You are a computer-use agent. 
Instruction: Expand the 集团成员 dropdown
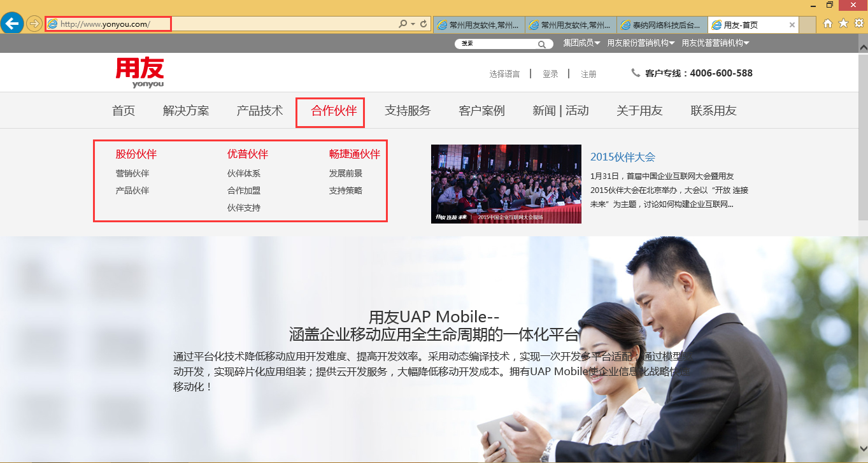tap(582, 43)
